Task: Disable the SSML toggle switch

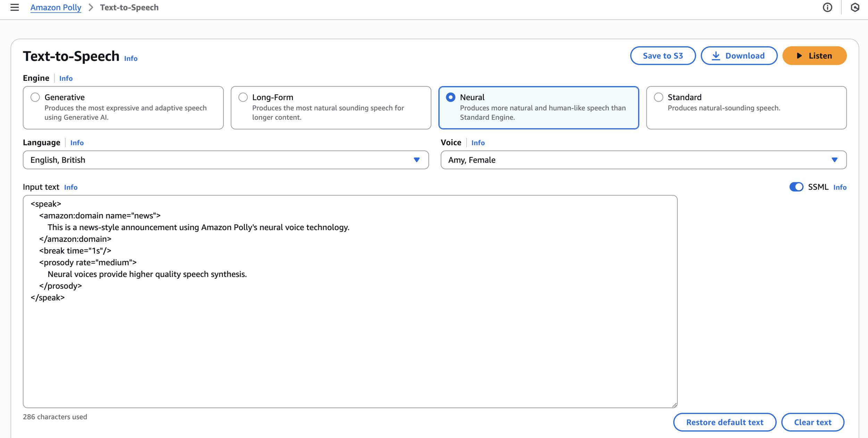Action: (796, 187)
